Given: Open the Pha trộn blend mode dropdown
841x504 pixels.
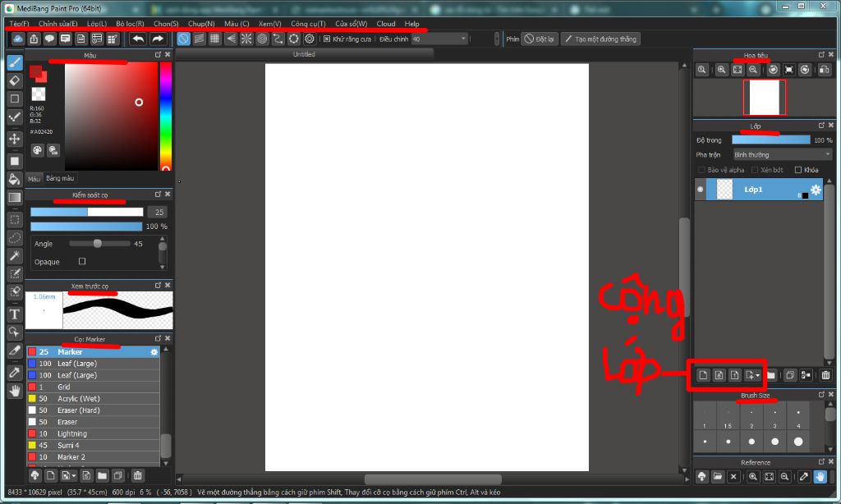Looking at the screenshot, I should [x=783, y=154].
